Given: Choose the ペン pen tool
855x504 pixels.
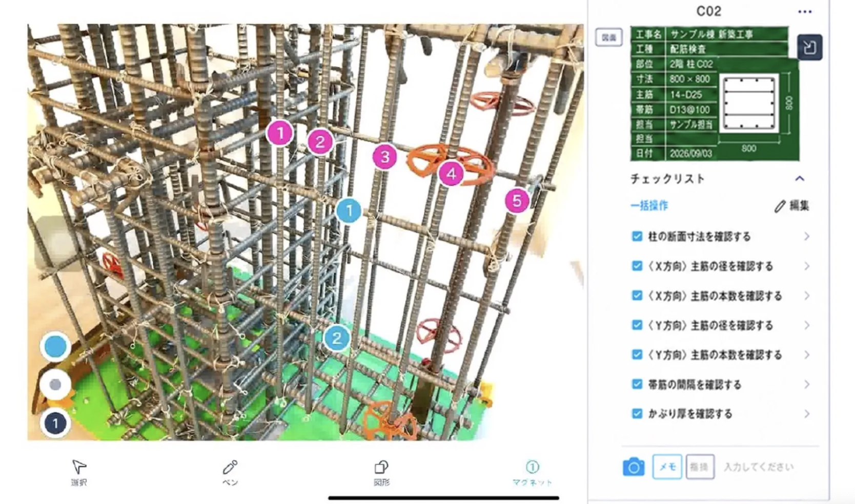Looking at the screenshot, I should (x=230, y=472).
